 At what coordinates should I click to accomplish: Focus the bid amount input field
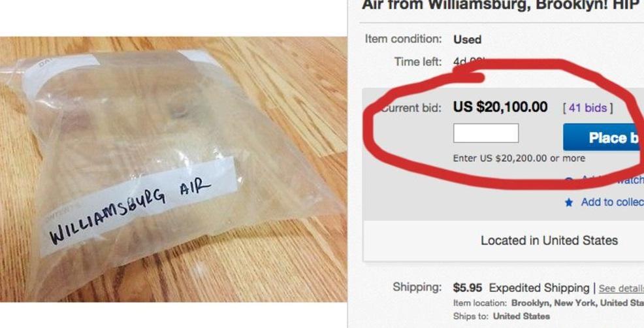click(486, 133)
